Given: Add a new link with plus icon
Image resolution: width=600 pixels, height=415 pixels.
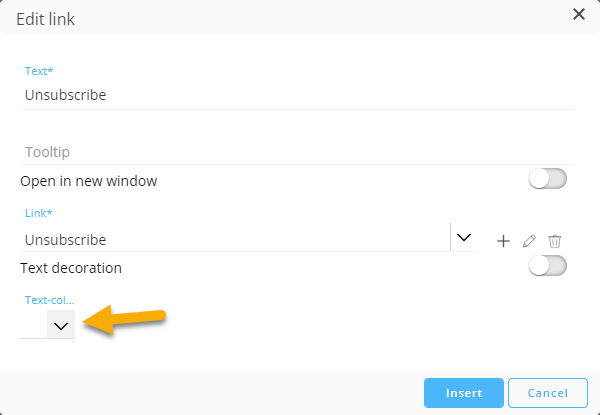Looking at the screenshot, I should (x=503, y=241).
